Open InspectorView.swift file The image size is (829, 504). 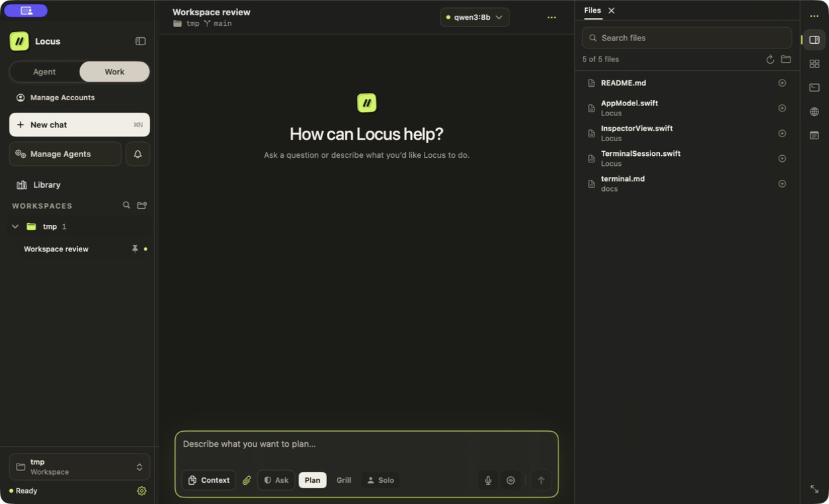coord(687,133)
